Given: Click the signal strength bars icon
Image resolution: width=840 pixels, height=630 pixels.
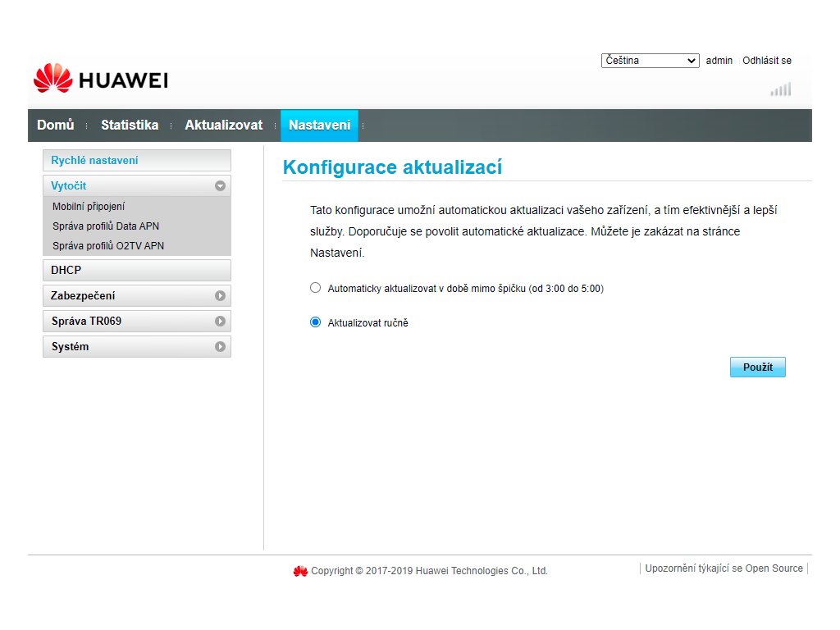Looking at the screenshot, I should tap(781, 89).
